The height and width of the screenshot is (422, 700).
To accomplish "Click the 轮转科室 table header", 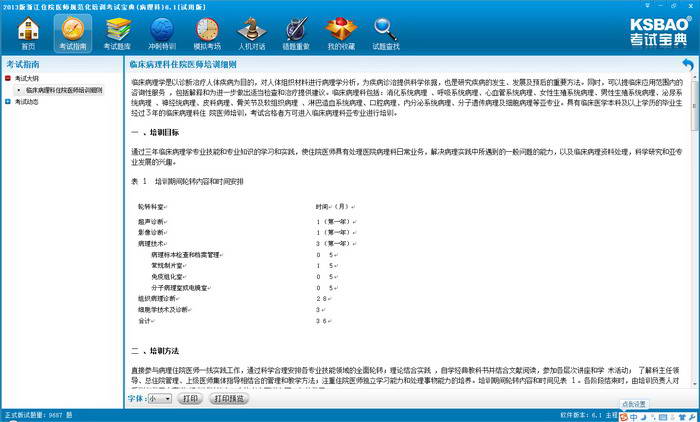I will [152, 207].
